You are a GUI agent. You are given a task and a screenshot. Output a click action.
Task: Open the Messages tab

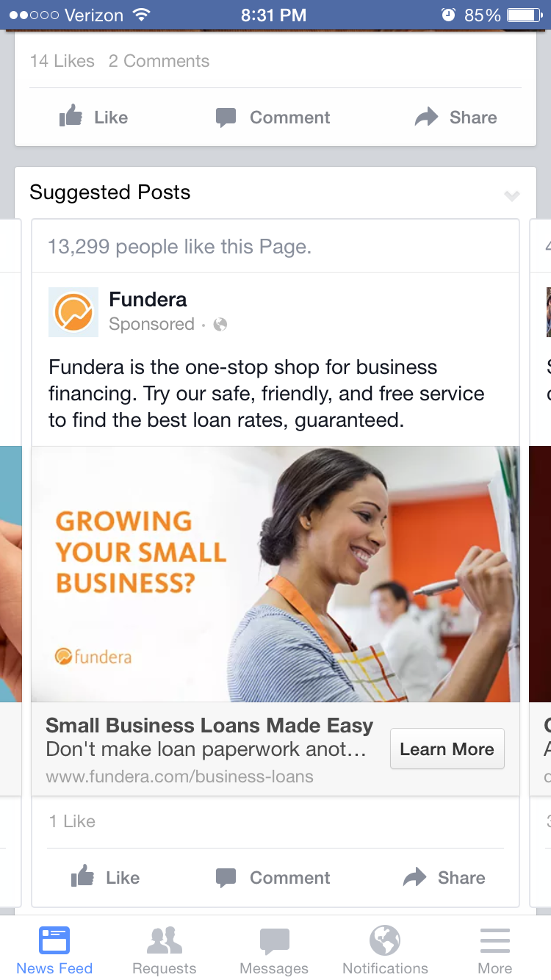click(274, 950)
